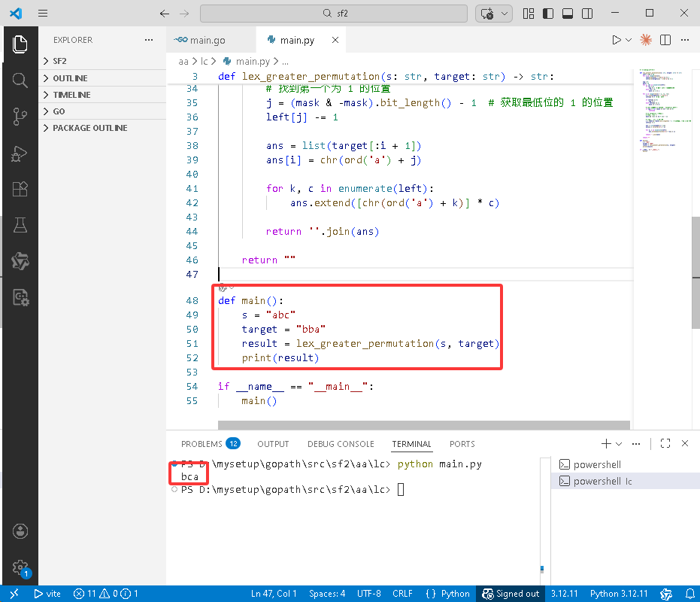This screenshot has height=602, width=700.
Task: Open terminal panel more actions ellipsis
Action: [x=636, y=443]
